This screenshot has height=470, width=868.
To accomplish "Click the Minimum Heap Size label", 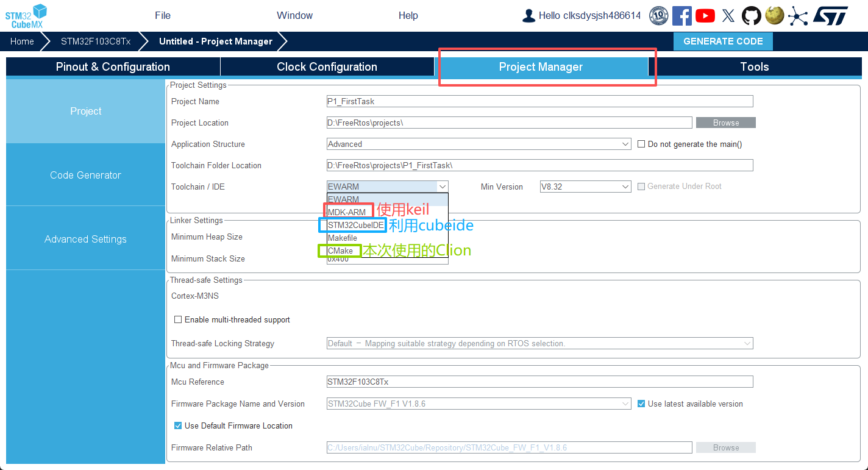I will [x=207, y=237].
